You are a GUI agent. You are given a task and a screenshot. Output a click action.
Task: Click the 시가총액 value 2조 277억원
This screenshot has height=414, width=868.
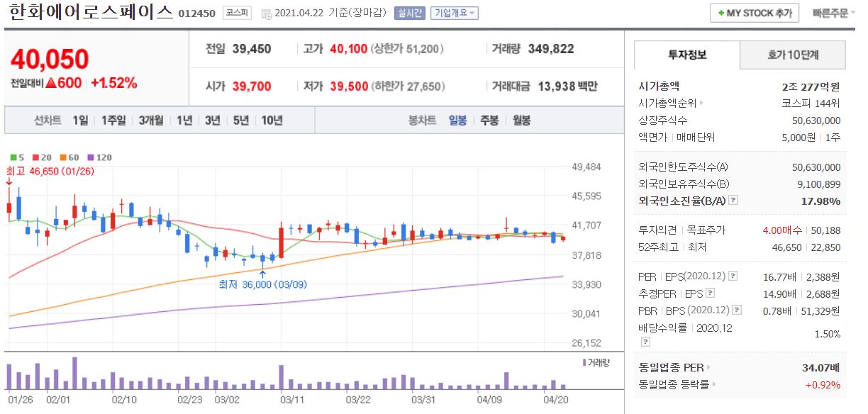[811, 86]
